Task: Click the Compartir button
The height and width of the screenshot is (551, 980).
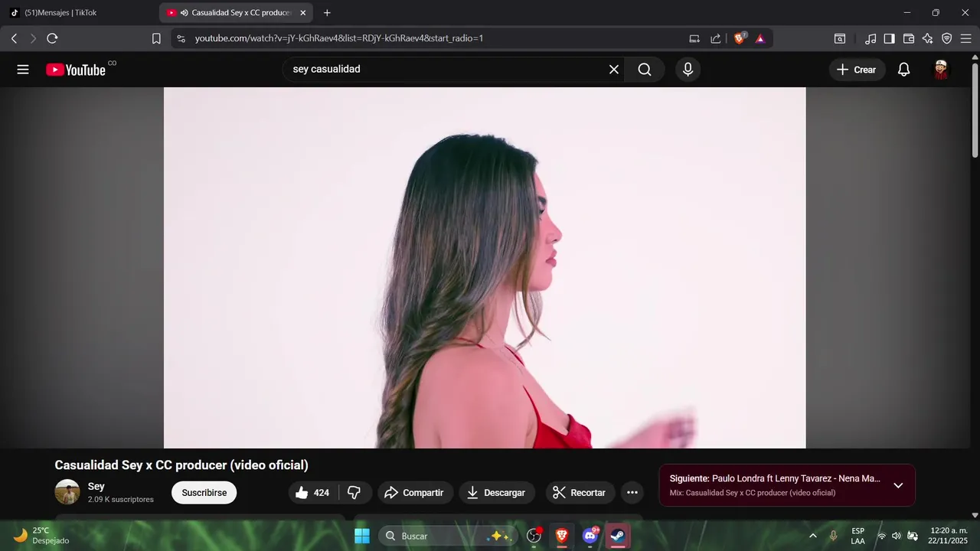Action: coord(414,493)
